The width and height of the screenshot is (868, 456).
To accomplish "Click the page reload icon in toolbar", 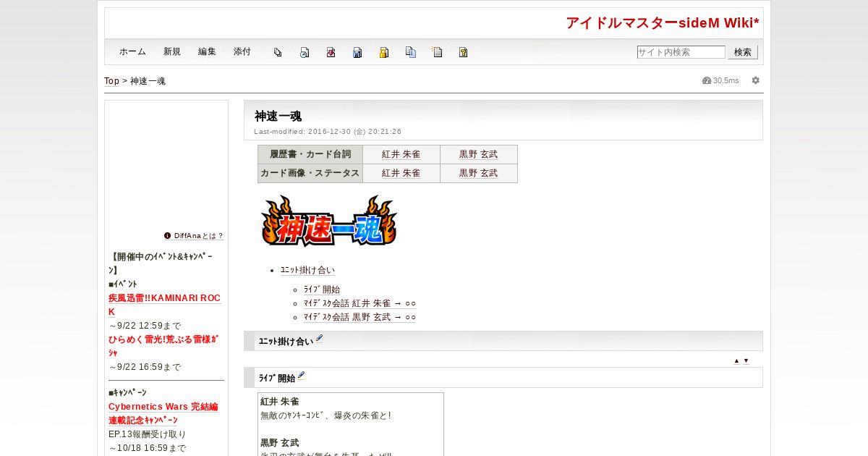I will [305, 52].
